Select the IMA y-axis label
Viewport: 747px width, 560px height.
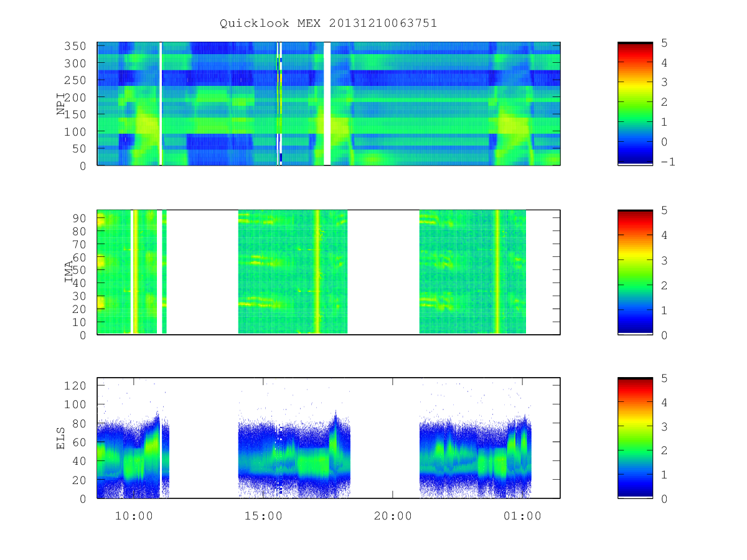(x=69, y=273)
